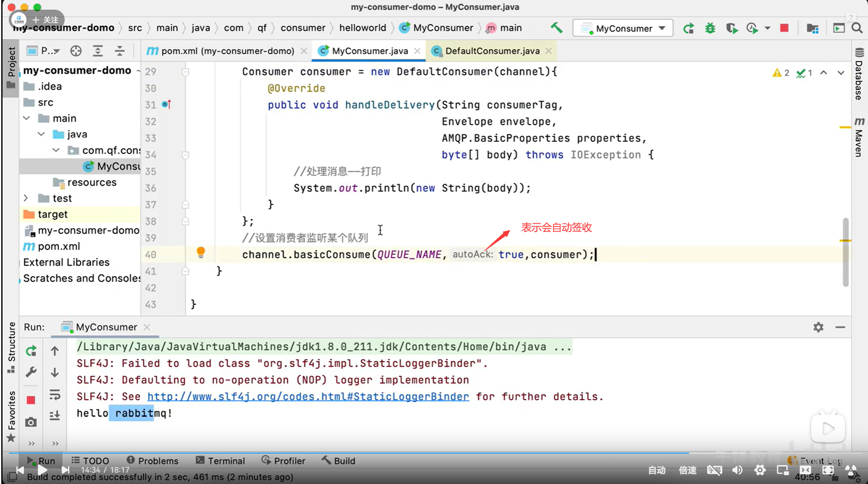868x484 pixels.
Task: Click the green hammer Build Project icon
Action: 556,28
